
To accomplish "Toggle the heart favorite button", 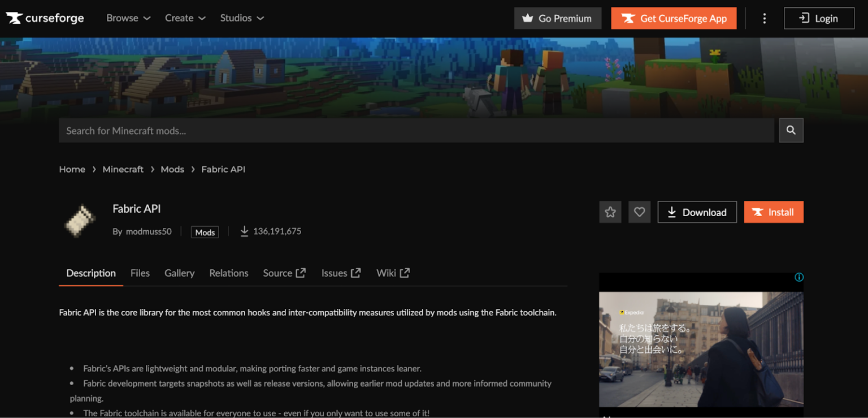I will 639,212.
